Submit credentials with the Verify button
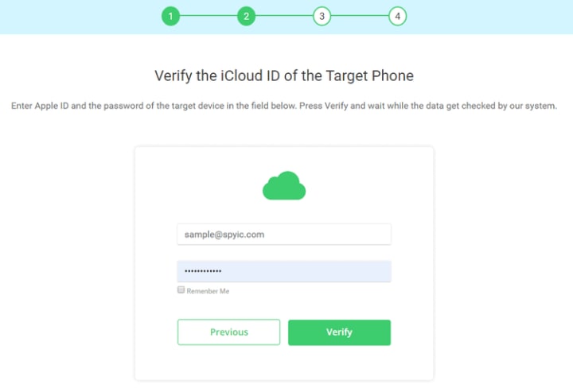The height and width of the screenshot is (392, 573). (x=340, y=332)
